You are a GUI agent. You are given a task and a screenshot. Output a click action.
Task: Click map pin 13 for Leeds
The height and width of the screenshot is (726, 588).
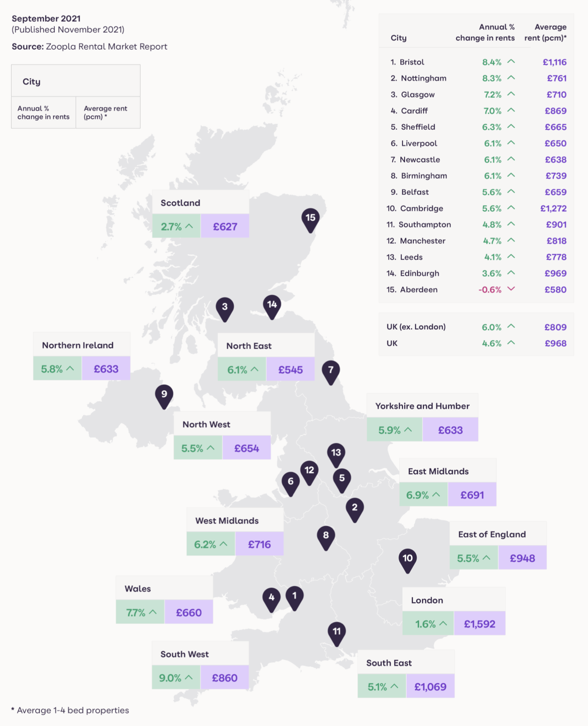click(336, 453)
